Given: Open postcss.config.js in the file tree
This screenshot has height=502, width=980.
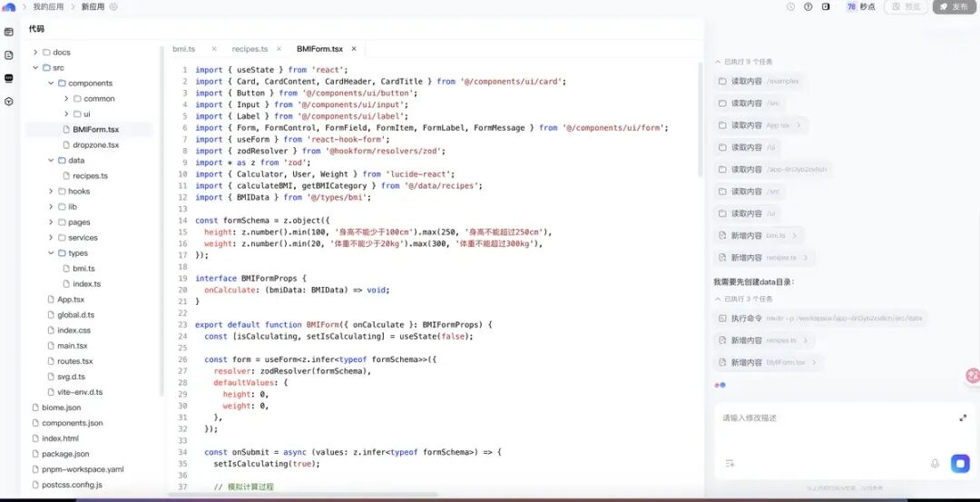Looking at the screenshot, I should tap(65, 485).
